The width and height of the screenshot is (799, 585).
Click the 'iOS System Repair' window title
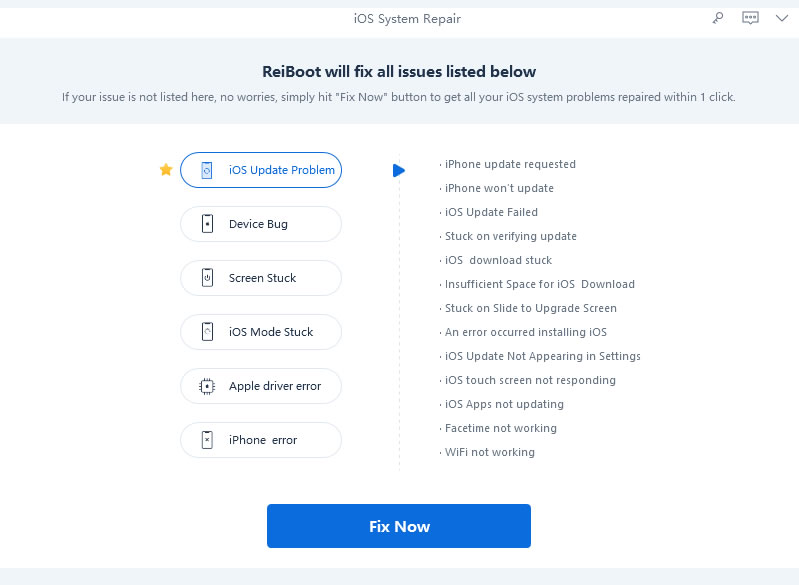(x=407, y=19)
